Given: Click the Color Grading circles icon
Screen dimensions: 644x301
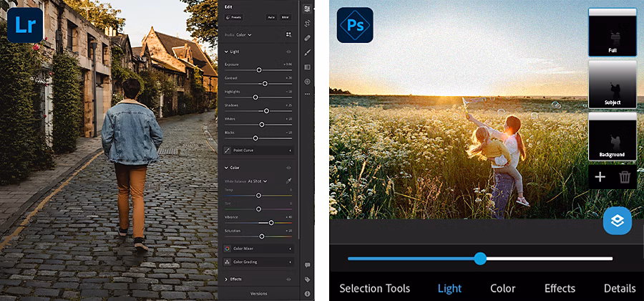Looking at the screenshot, I should 227,262.
